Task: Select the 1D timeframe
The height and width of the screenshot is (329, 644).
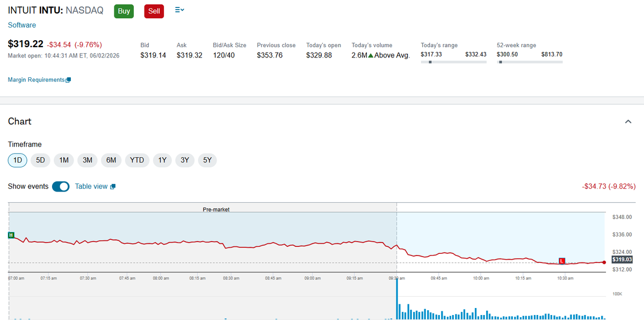Action: [x=18, y=160]
